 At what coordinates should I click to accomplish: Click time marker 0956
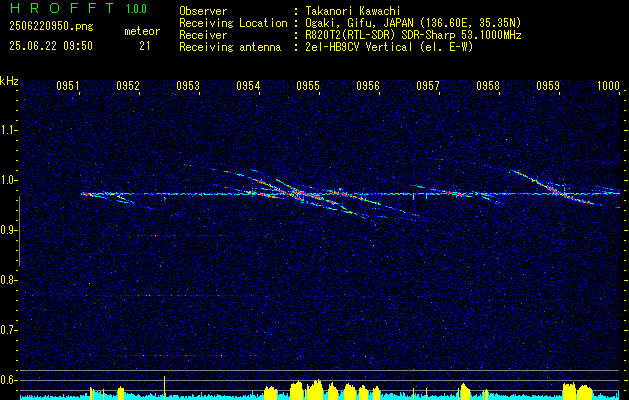pos(368,85)
